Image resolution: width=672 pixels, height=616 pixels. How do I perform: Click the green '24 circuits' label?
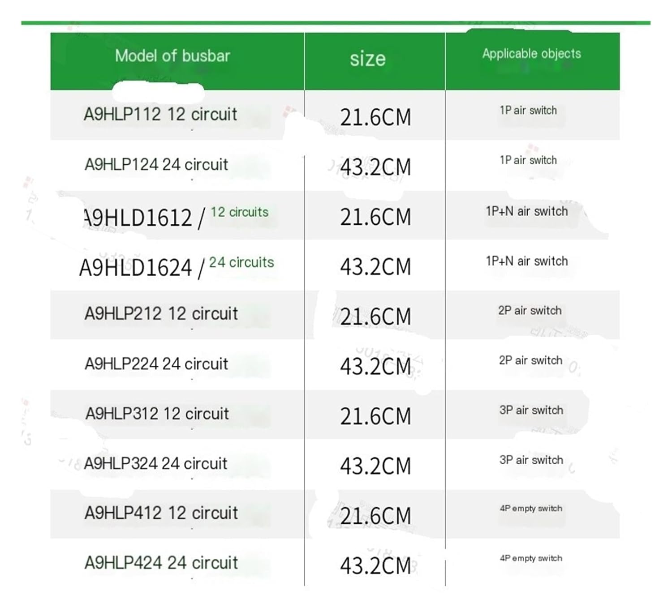(241, 262)
